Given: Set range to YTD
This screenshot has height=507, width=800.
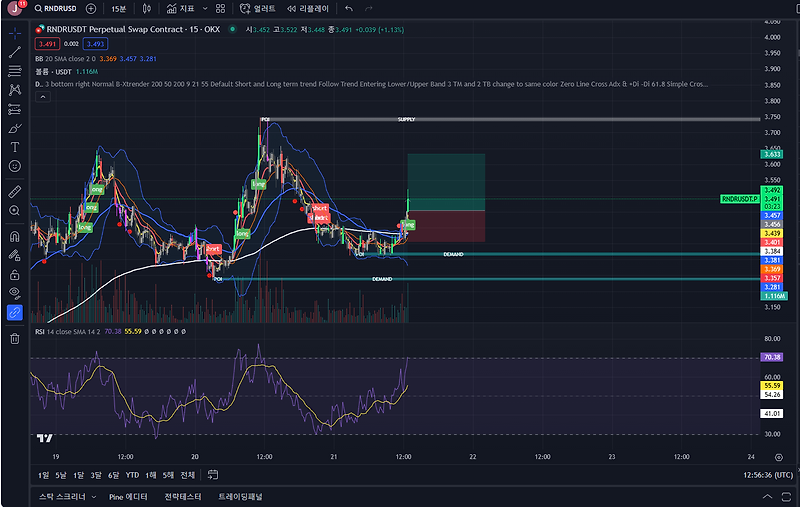Looking at the screenshot, I should [x=132, y=475].
